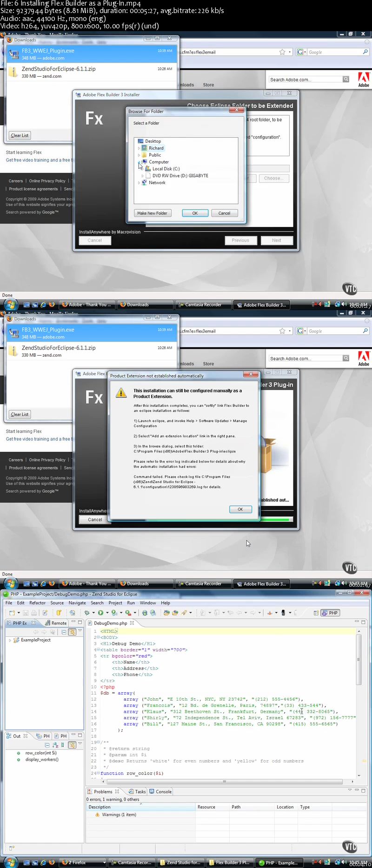Click Make New Folder button

pos(153,213)
